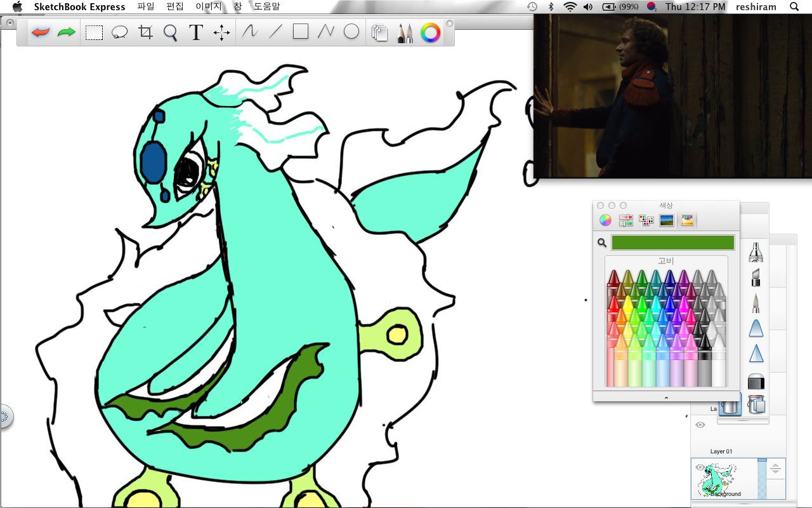This screenshot has height=508, width=812.
Task: Select the straight line tool
Action: pyautogui.click(x=275, y=32)
